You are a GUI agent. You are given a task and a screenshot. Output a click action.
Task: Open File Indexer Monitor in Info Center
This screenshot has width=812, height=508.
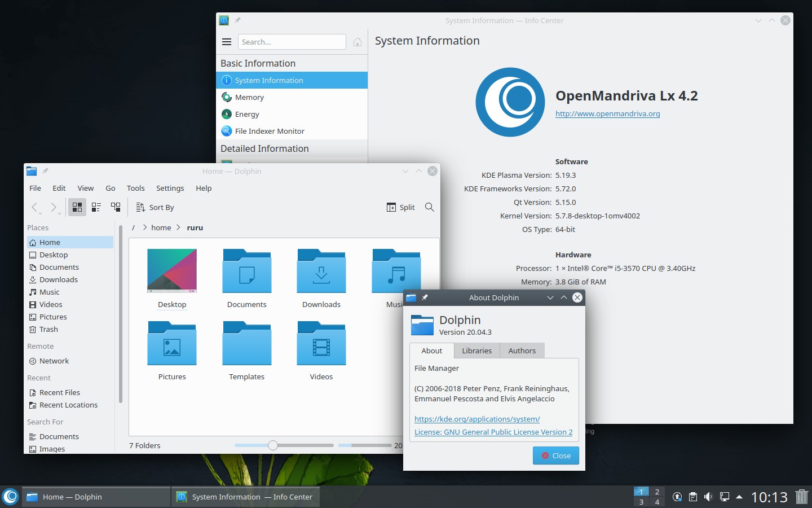pyautogui.click(x=292, y=131)
